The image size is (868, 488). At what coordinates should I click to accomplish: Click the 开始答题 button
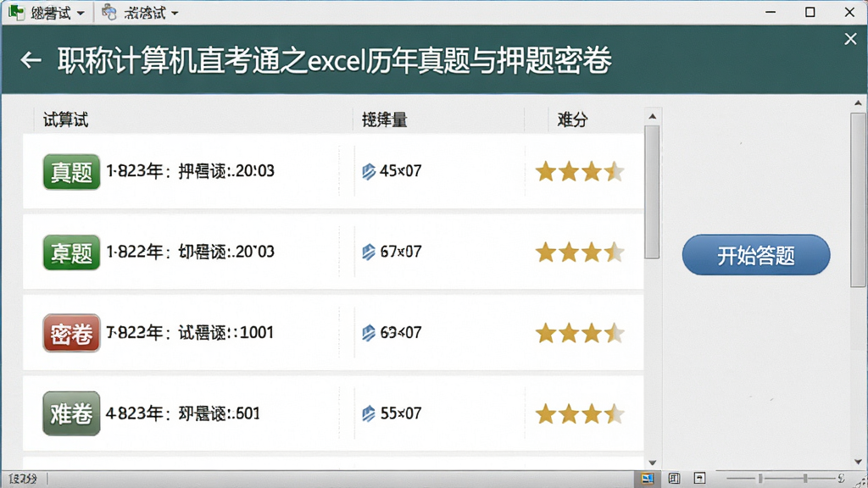click(x=755, y=255)
